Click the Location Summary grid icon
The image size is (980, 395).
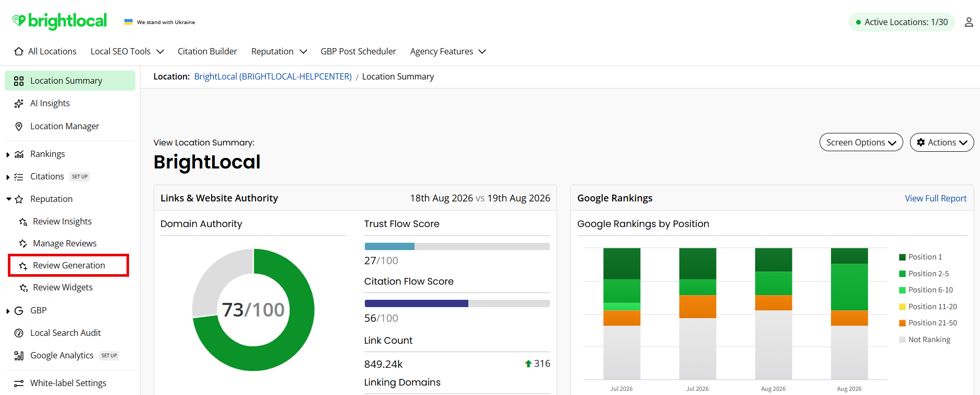(19, 81)
